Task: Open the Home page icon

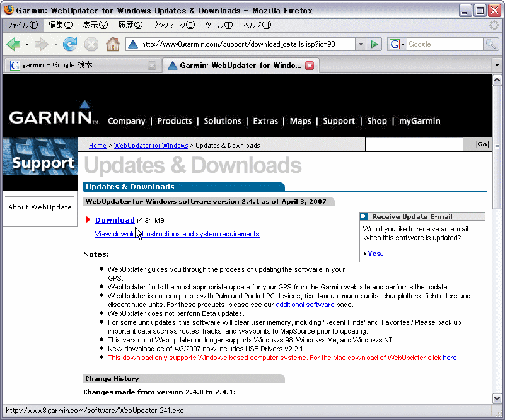Action: pos(113,44)
